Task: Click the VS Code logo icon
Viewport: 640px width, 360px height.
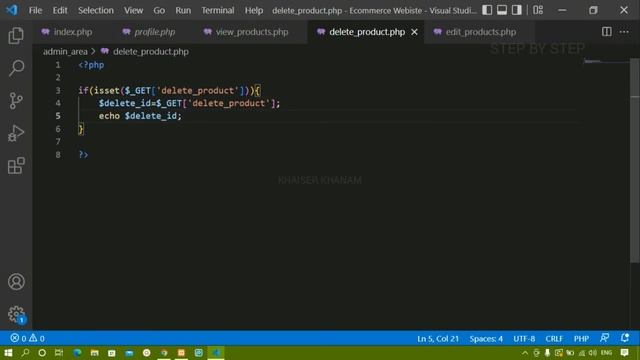Action: pos(11,10)
